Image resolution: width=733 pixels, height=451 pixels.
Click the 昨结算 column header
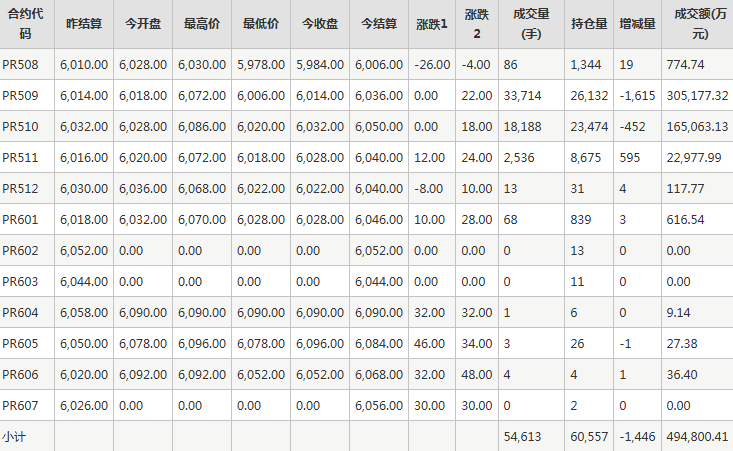pos(84,23)
